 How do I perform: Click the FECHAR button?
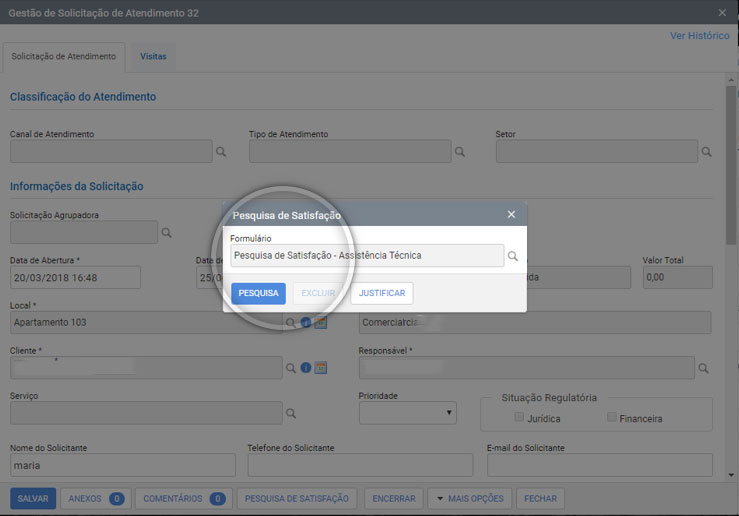[x=541, y=499]
